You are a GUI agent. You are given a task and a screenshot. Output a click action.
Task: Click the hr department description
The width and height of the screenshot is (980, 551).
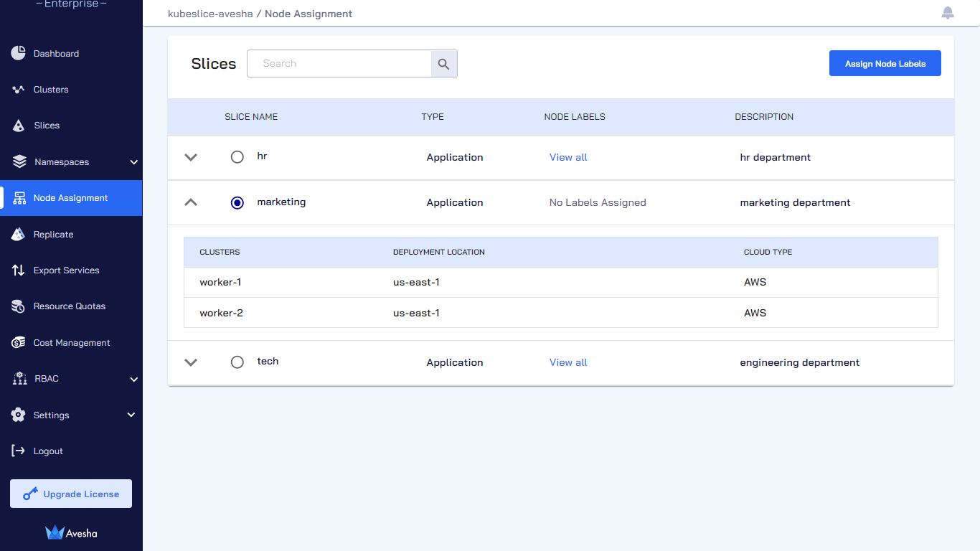pos(776,157)
